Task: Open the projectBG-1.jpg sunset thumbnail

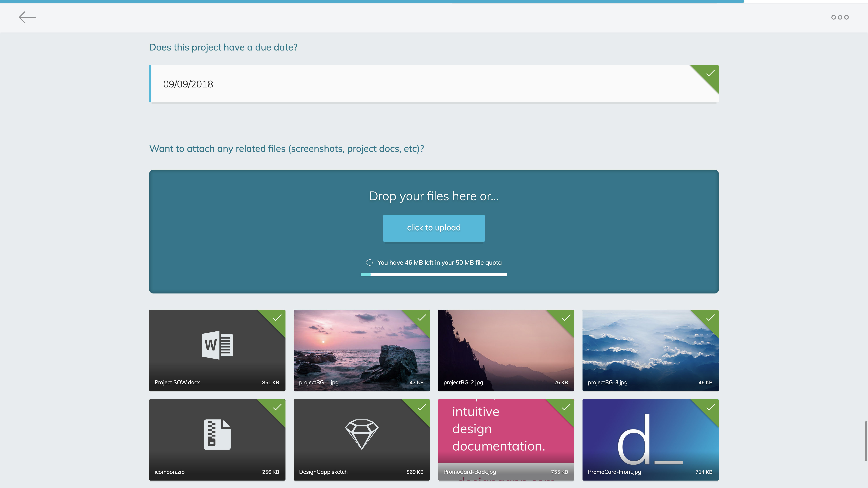Action: click(x=362, y=350)
